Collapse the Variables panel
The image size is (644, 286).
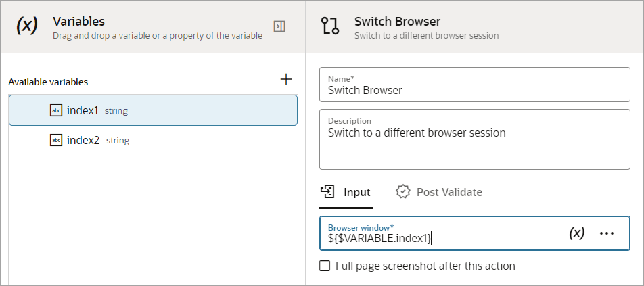(279, 26)
